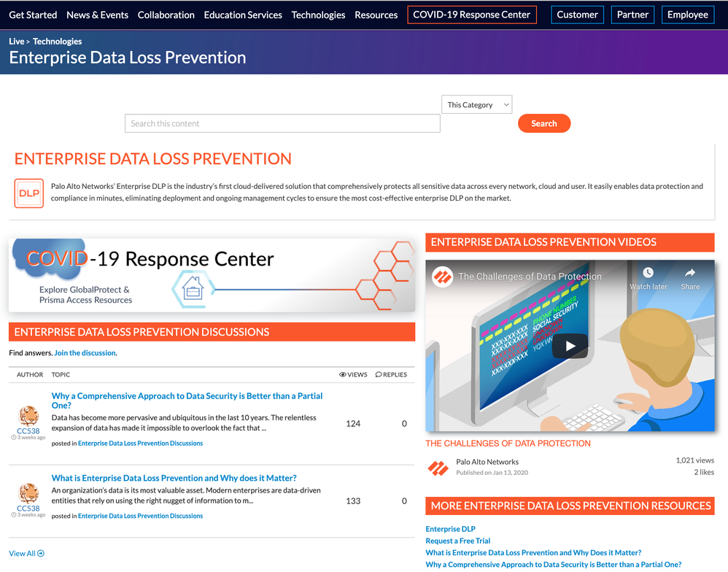
Task: Click the Palo Alto Networks logo below video
Action: [x=438, y=468]
